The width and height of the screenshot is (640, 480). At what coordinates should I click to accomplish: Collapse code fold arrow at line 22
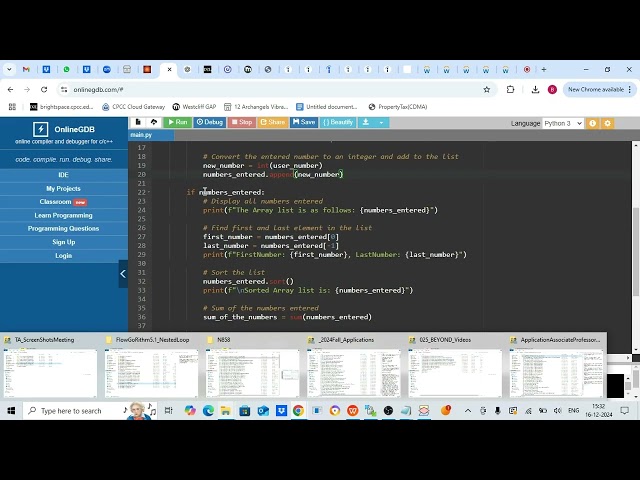(x=149, y=192)
